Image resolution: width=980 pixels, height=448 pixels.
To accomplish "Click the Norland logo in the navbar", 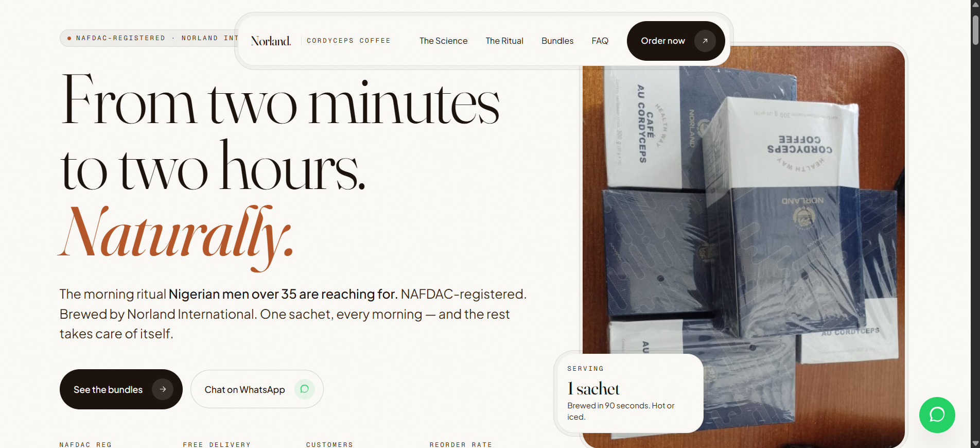I will click(x=271, y=41).
